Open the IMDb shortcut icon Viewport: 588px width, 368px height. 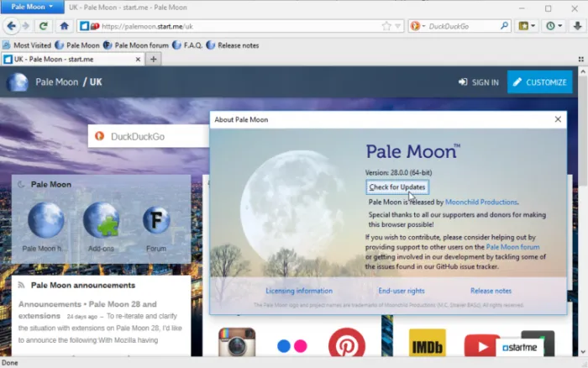(x=427, y=343)
